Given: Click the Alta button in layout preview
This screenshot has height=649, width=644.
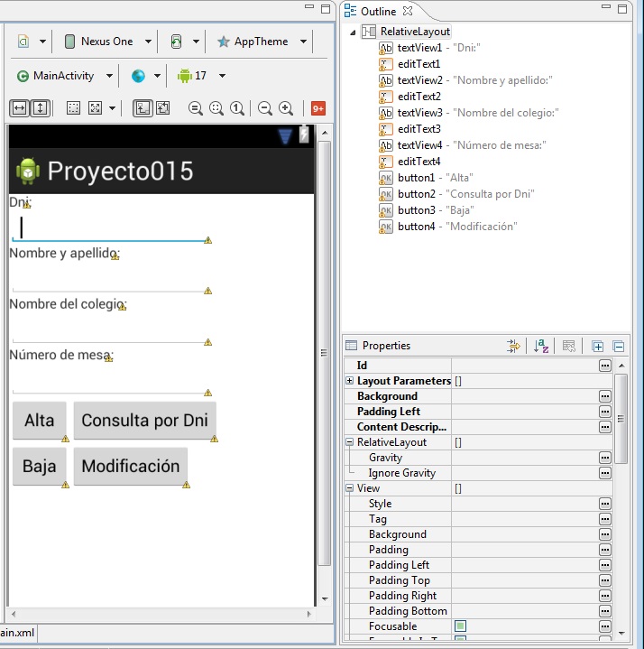Looking at the screenshot, I should [40, 421].
